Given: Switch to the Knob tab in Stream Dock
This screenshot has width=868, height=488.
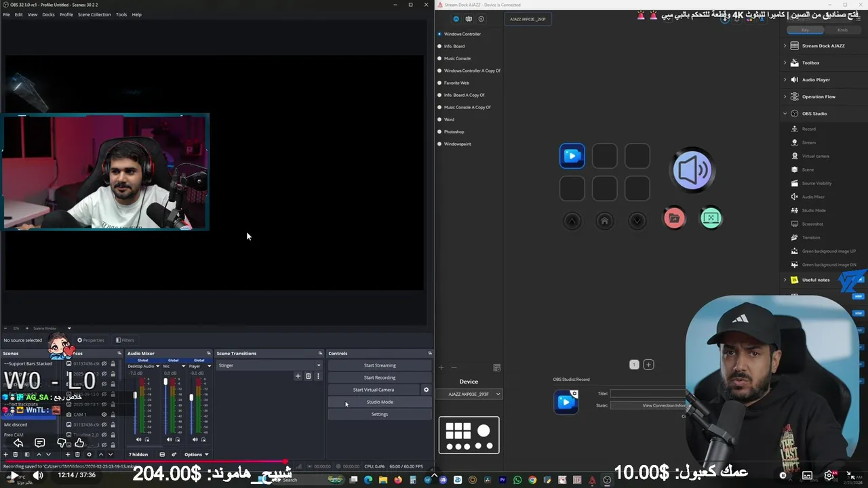Looking at the screenshot, I should coord(842,30).
